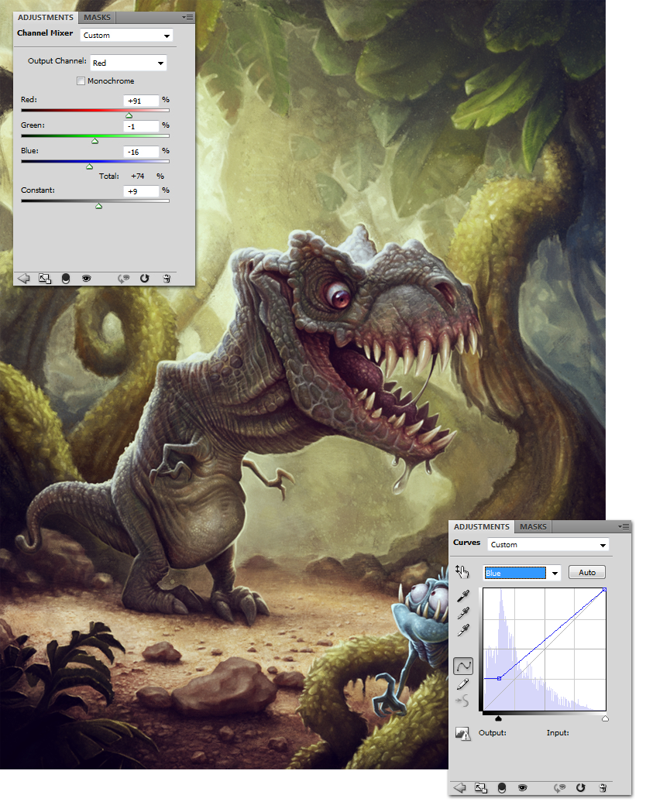Switch to Masks tab in Curves panel
The image size is (646, 812).
click(x=533, y=526)
